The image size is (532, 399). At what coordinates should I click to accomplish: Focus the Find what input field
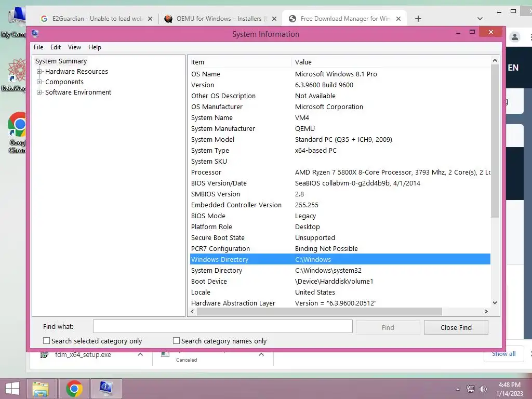222,326
